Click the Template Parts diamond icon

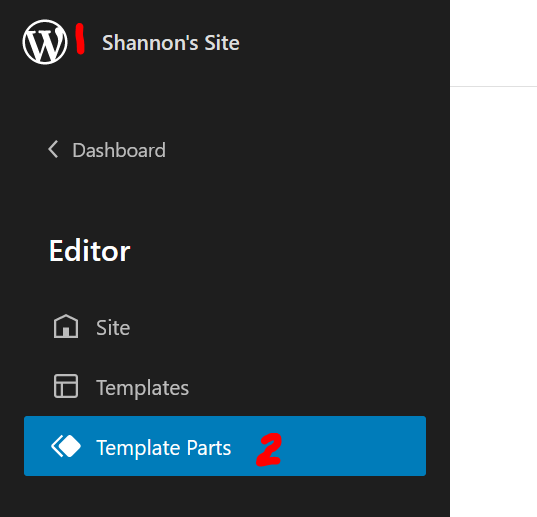point(66,446)
